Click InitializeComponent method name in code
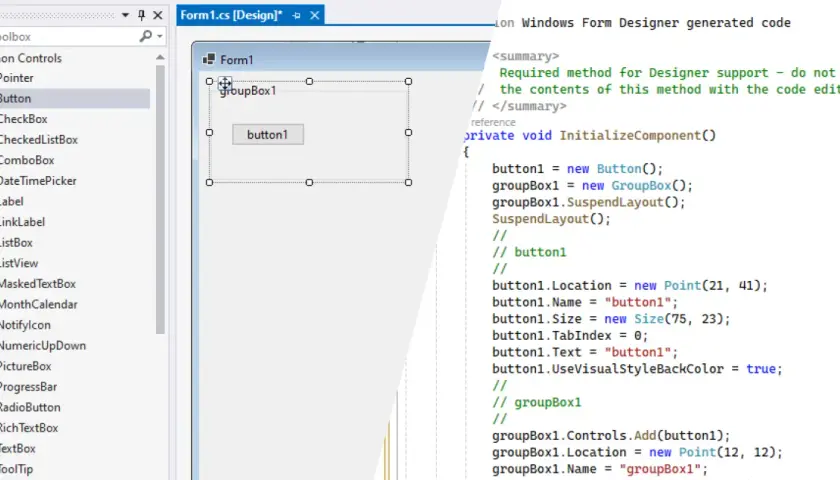Image resolution: width=840 pixels, height=480 pixels. [630, 136]
